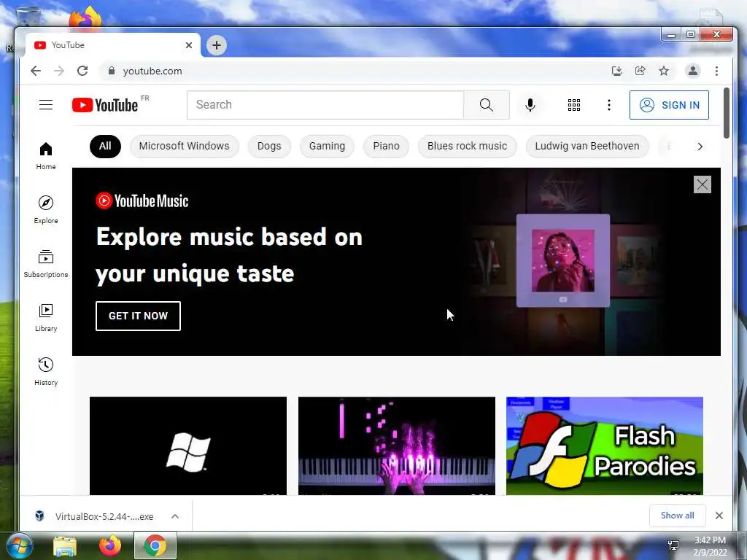Open the YouTube apps grid icon
Image resolution: width=747 pixels, height=560 pixels.
click(x=574, y=105)
